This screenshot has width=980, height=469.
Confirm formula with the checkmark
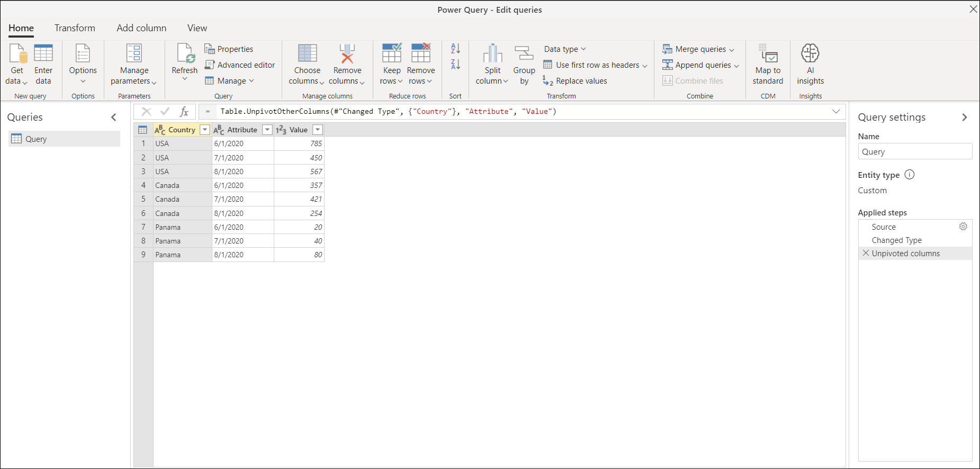[x=165, y=111]
